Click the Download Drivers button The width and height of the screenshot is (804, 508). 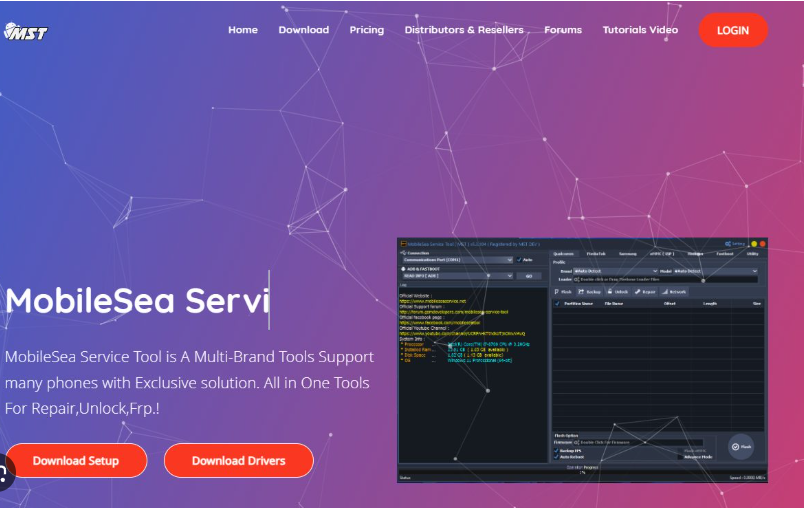(238, 460)
